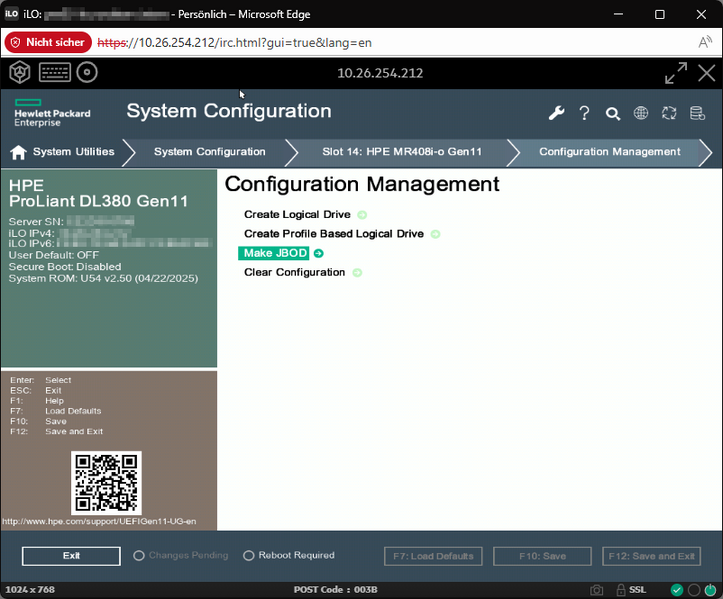Click the database stack icon in the header
This screenshot has width=723, height=599.
[x=697, y=113]
